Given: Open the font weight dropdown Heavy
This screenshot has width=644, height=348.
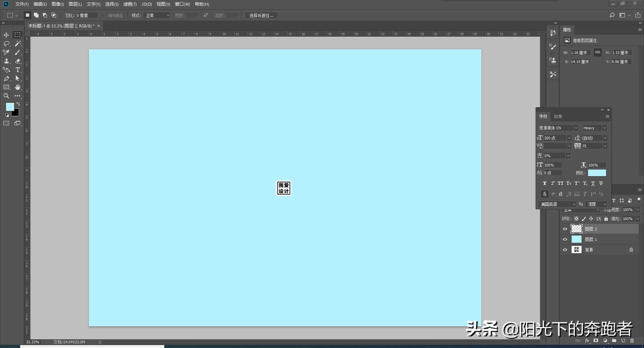Looking at the screenshot, I should [x=595, y=128].
